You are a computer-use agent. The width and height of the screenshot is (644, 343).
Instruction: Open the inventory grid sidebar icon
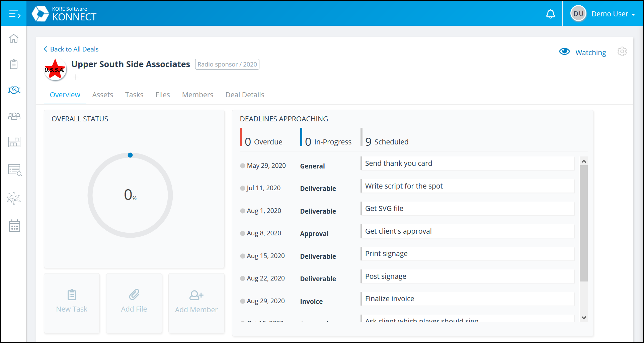pos(14,142)
